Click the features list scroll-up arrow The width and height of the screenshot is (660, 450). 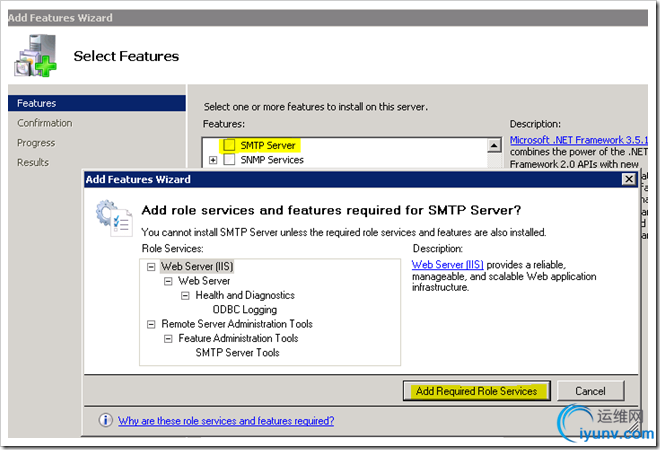(493, 145)
